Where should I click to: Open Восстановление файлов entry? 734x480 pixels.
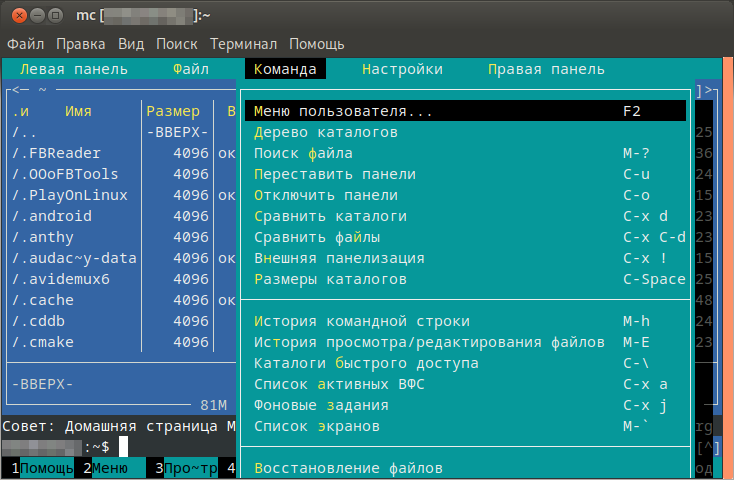(347, 468)
